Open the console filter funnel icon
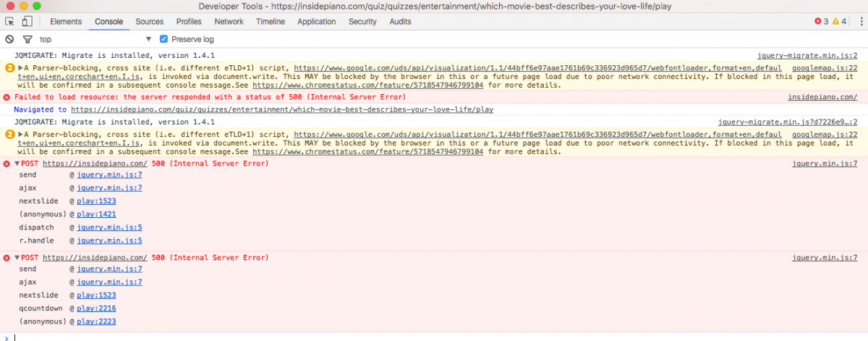 [x=27, y=39]
